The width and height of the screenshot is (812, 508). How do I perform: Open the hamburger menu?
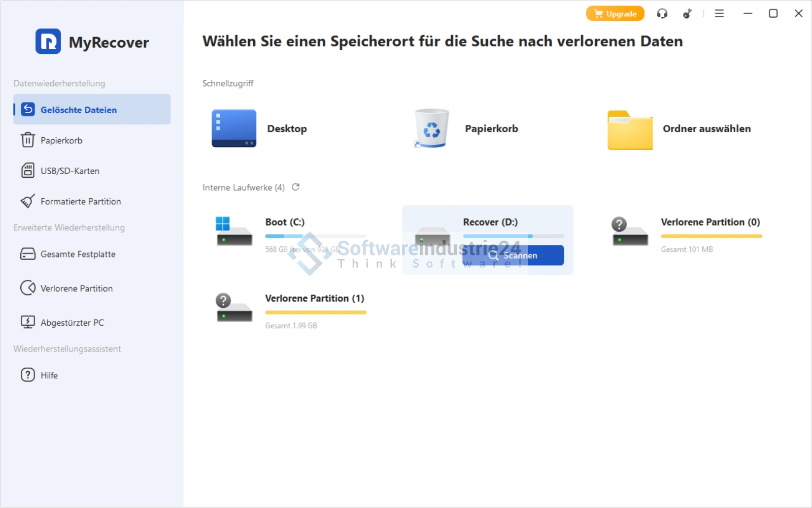click(x=719, y=14)
